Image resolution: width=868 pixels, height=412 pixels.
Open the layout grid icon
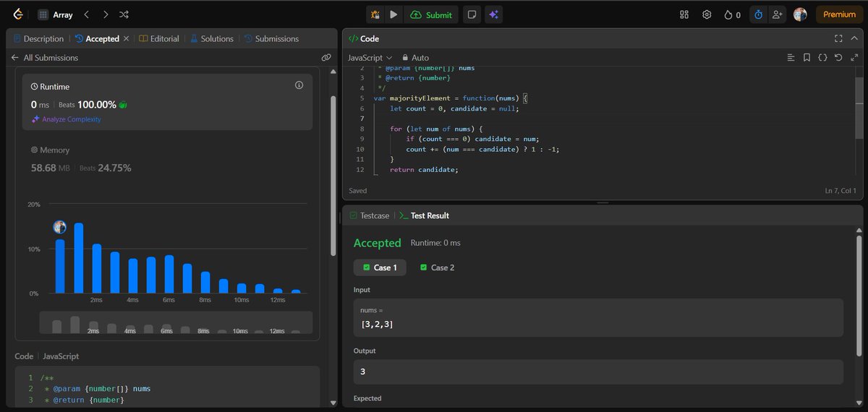click(684, 14)
